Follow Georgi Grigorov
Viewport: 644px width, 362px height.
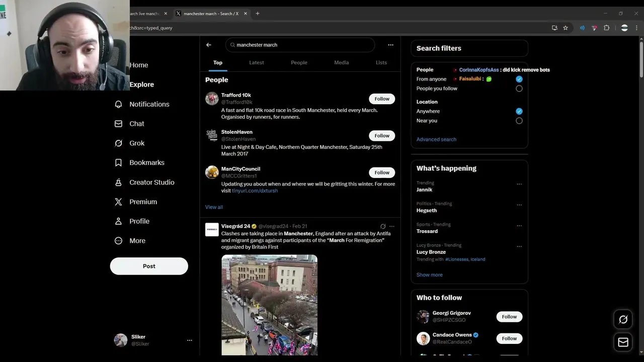[x=509, y=317]
